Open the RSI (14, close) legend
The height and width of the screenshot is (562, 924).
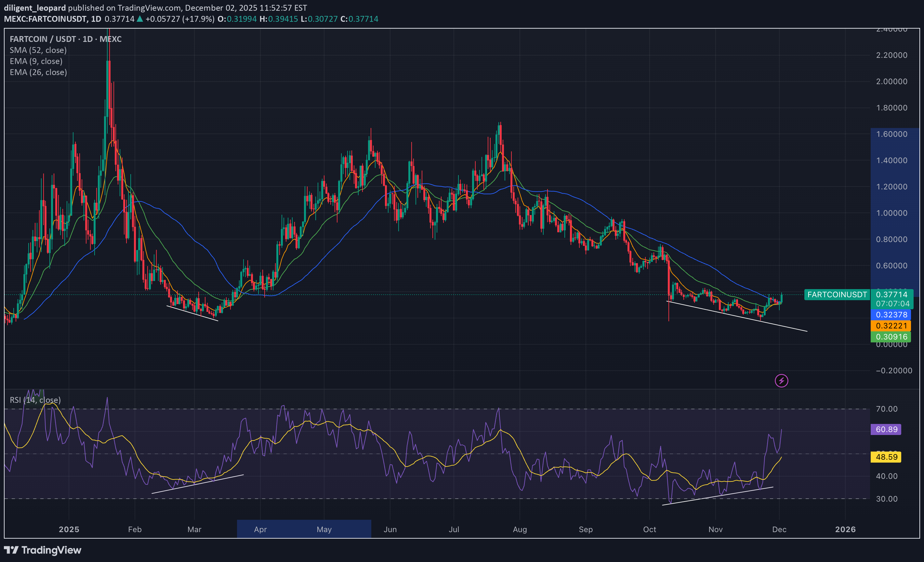pyautogui.click(x=35, y=400)
